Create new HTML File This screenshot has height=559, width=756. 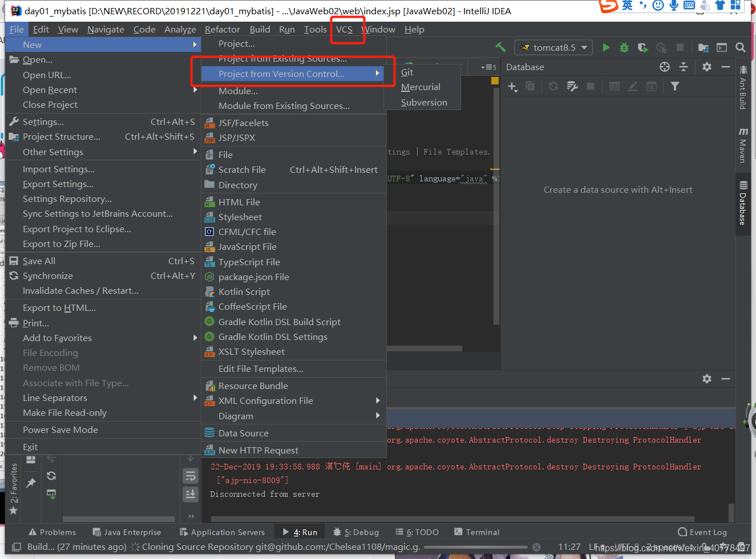pos(294,202)
